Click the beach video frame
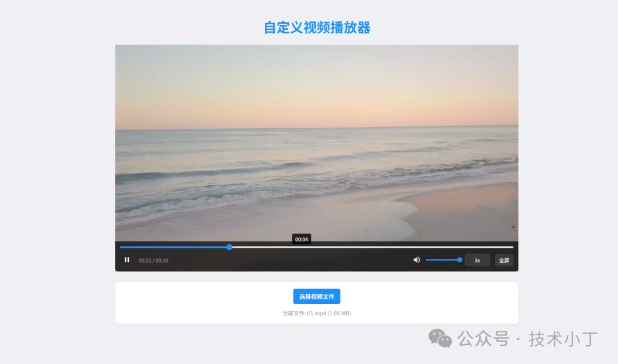 point(316,172)
